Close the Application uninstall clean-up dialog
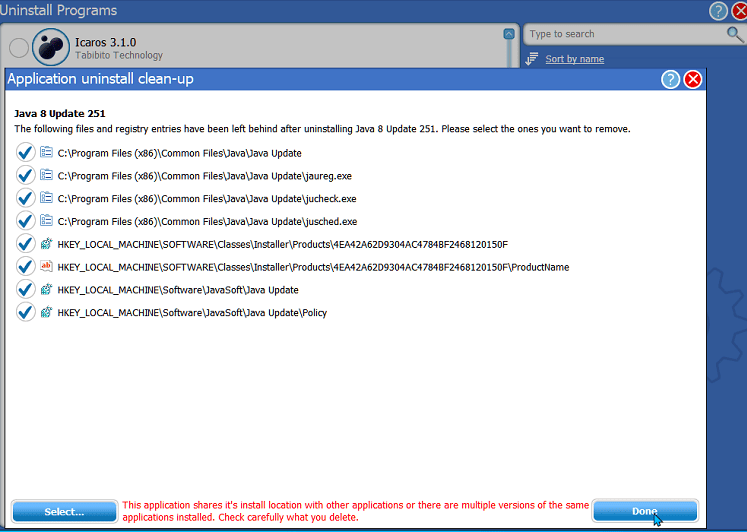 click(x=693, y=80)
